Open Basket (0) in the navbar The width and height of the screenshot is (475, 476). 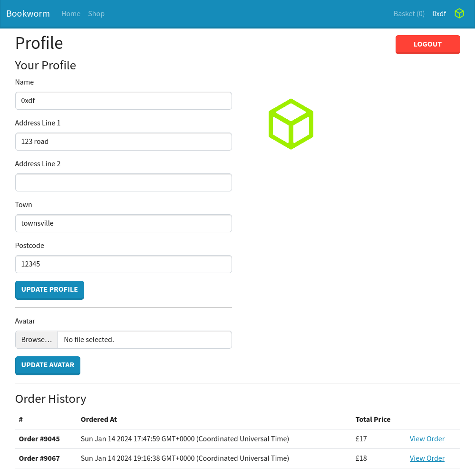(409, 14)
